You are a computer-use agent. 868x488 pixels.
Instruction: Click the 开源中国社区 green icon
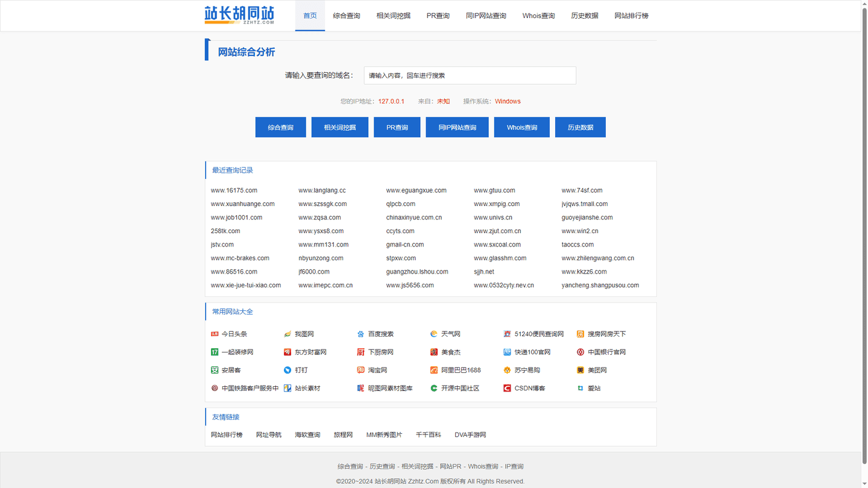click(x=434, y=388)
